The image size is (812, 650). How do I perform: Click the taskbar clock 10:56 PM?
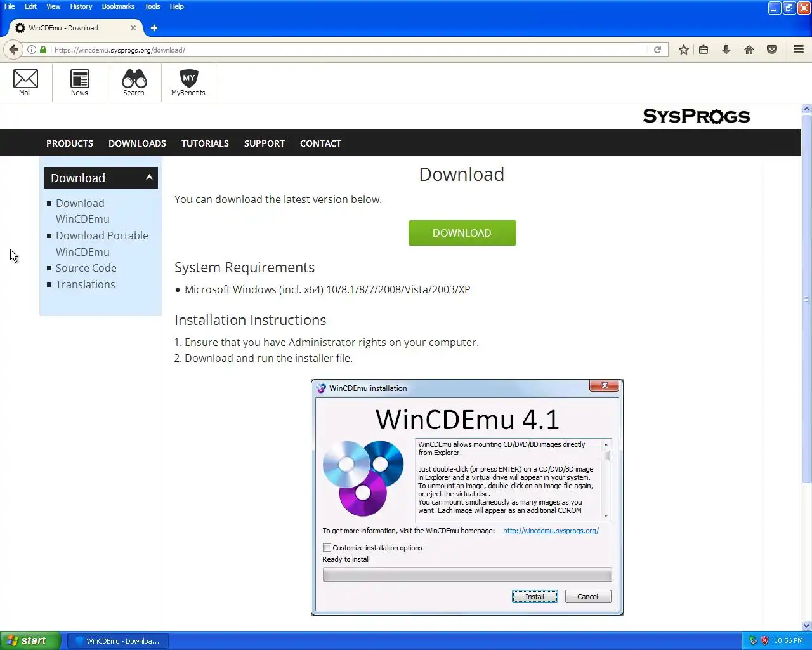click(788, 640)
